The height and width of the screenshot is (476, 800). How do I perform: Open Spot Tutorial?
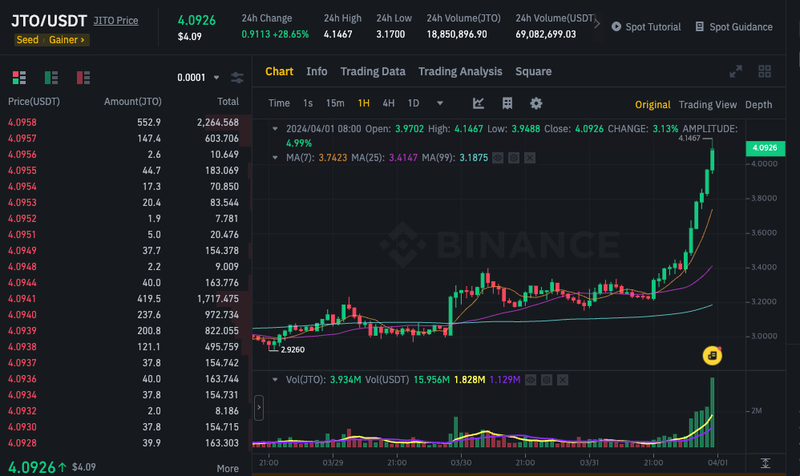[x=646, y=27]
